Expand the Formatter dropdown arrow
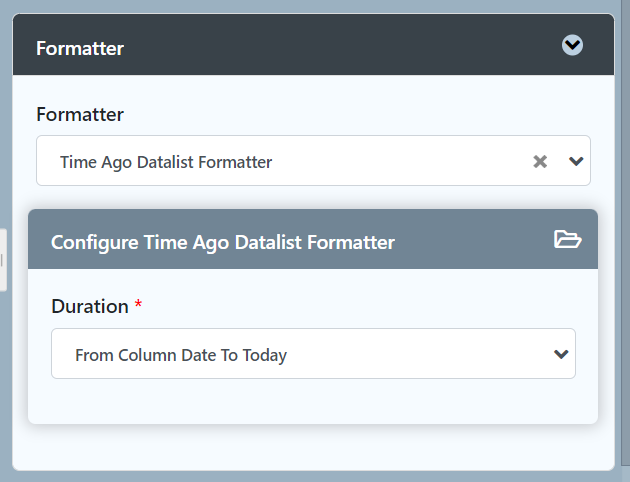The height and width of the screenshot is (482, 630). [x=576, y=161]
